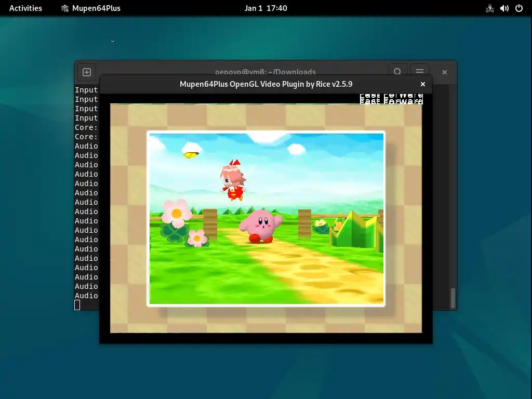Open a new tab in the terminal window
Viewport: 532px width, 399px height.
pos(87,72)
